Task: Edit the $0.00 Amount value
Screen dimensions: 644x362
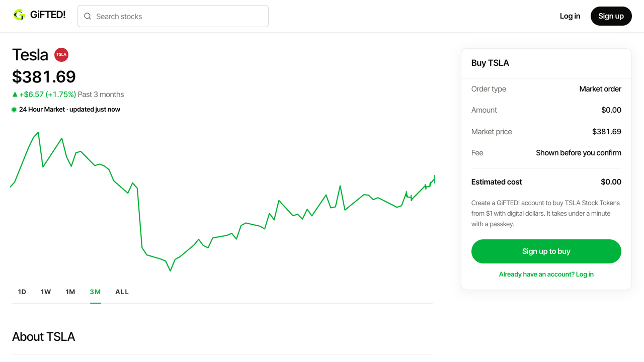Action: point(611,110)
